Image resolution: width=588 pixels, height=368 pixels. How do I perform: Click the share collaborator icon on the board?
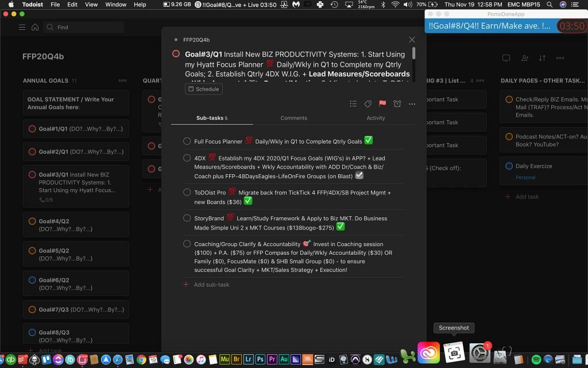click(525, 58)
